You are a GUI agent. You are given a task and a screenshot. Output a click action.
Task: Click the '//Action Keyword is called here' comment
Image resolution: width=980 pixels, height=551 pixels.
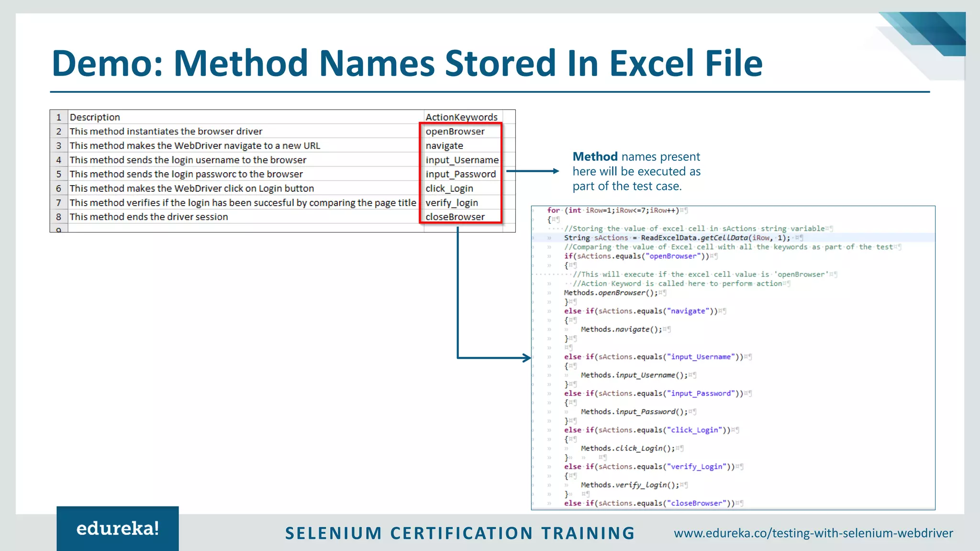677,284
